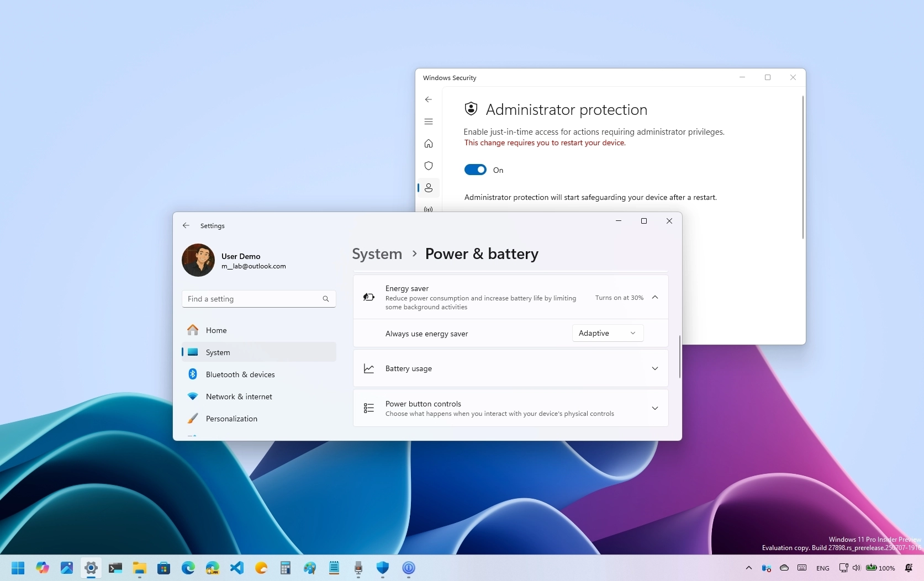Maximize the Windows Security window
The image size is (924, 581).
pyautogui.click(x=768, y=77)
